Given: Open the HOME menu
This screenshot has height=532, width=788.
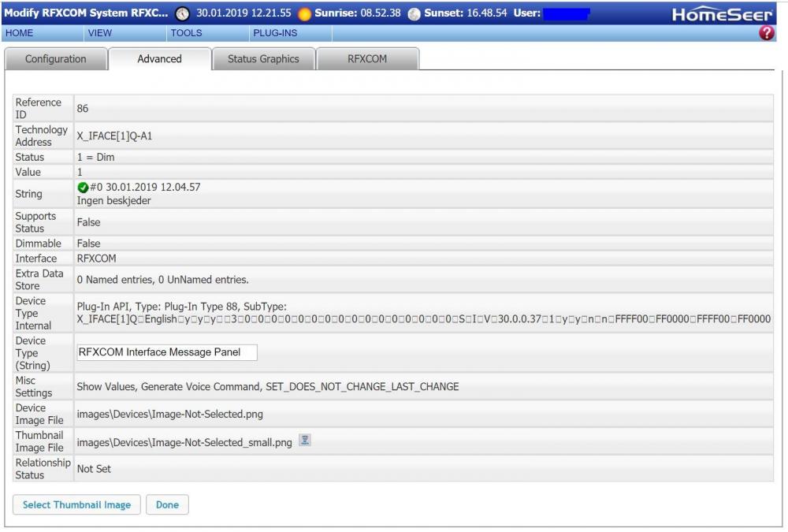Looking at the screenshot, I should coord(20,33).
